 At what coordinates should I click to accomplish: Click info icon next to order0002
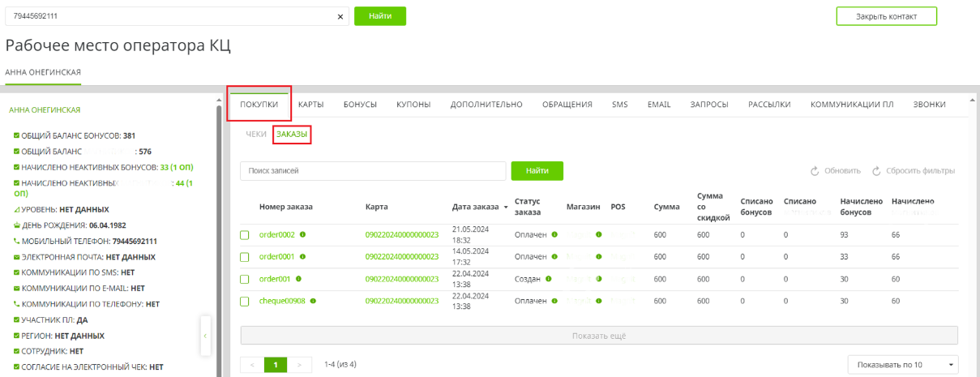pyautogui.click(x=303, y=235)
